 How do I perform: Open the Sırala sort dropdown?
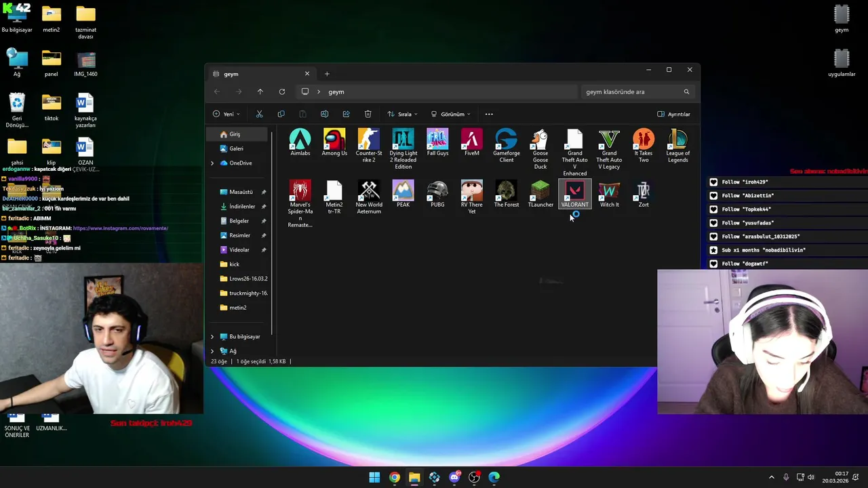pyautogui.click(x=402, y=114)
